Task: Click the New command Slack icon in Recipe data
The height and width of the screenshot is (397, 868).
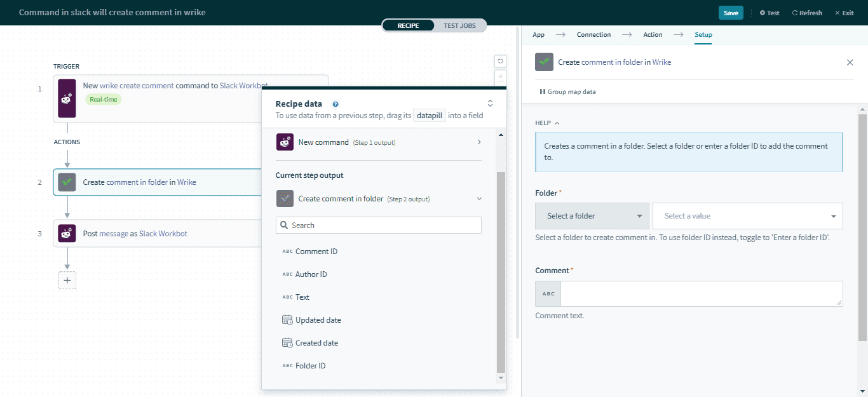Action: click(x=285, y=142)
